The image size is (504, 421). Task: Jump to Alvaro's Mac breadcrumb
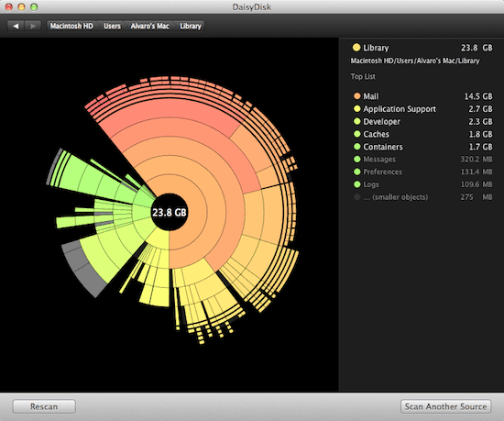pos(149,26)
